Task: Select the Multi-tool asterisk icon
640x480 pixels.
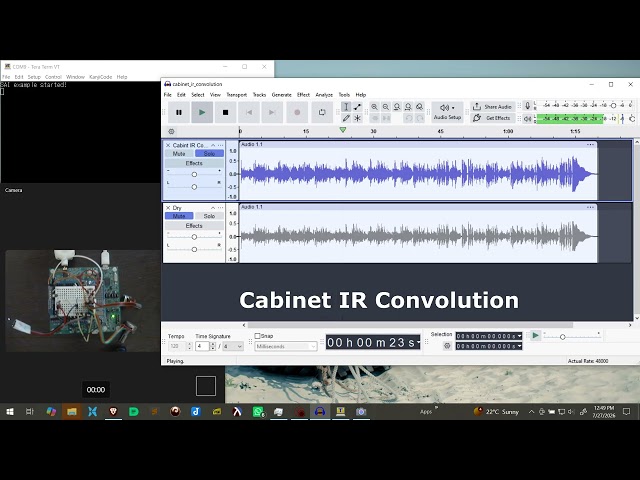Action: pos(358,118)
